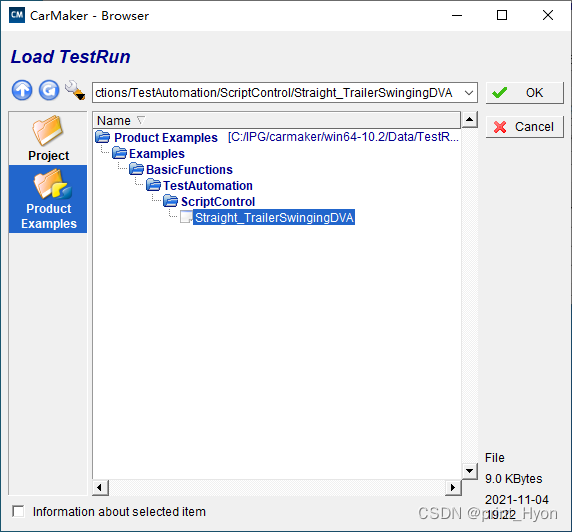Viewport: 572px width, 532px height.
Task: Select the BasicFunctions folder
Action: point(189,170)
